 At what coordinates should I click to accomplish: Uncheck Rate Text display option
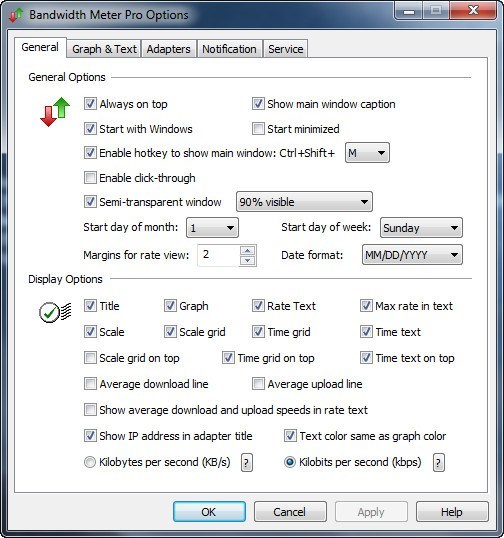coord(258,306)
